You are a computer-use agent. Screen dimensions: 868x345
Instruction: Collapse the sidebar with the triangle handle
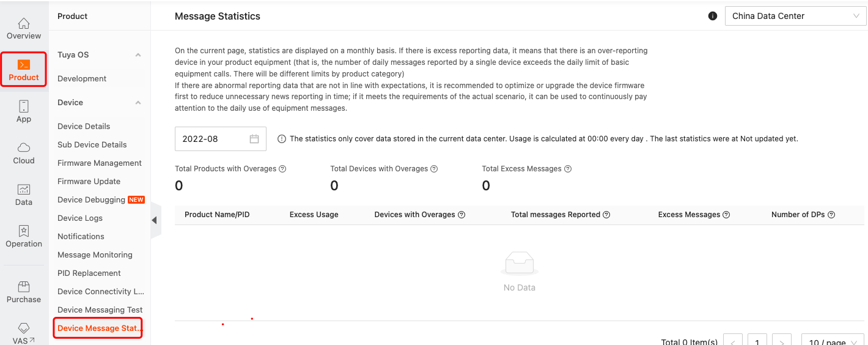(x=155, y=220)
